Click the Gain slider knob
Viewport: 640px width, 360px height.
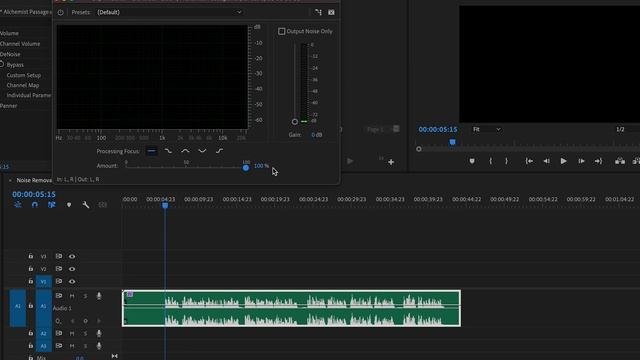tap(295, 122)
